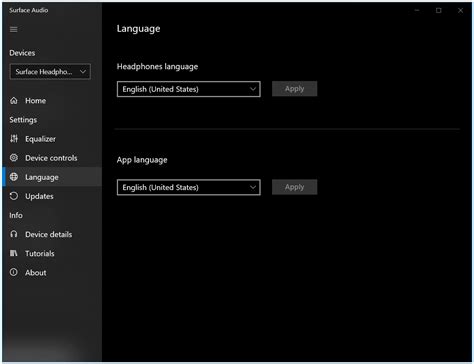Click the Tutorials books icon
The width and height of the screenshot is (474, 364).
pos(14,253)
